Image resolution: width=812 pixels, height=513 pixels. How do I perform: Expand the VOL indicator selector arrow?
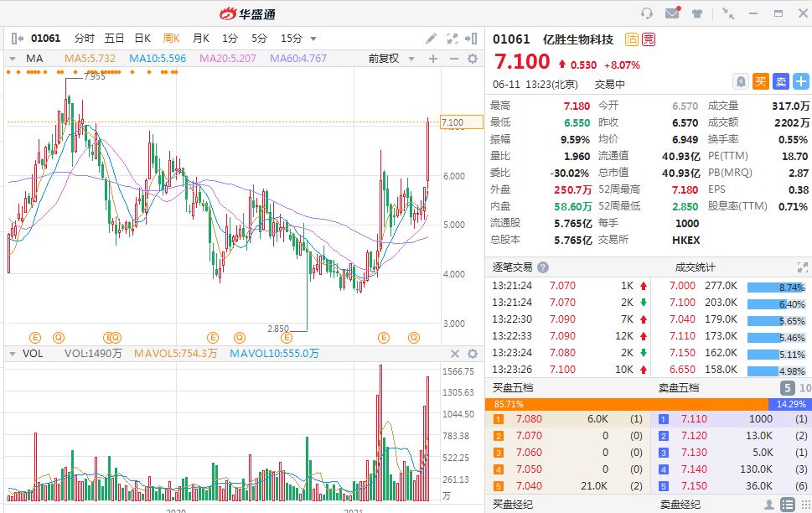click(13, 354)
